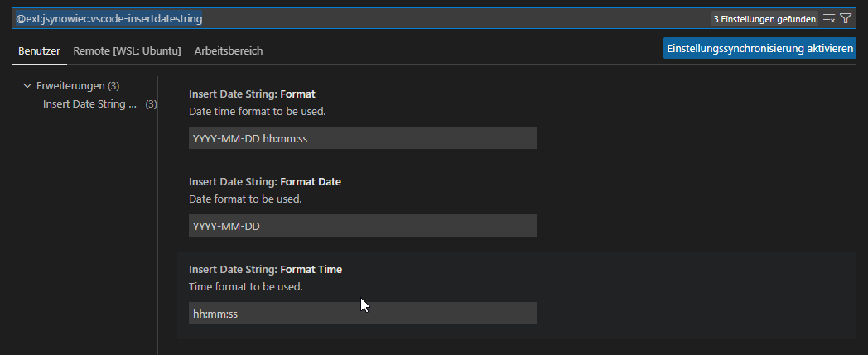This screenshot has width=868, height=355.
Task: Click the count badge beside Insert Date String
Action: (x=151, y=104)
